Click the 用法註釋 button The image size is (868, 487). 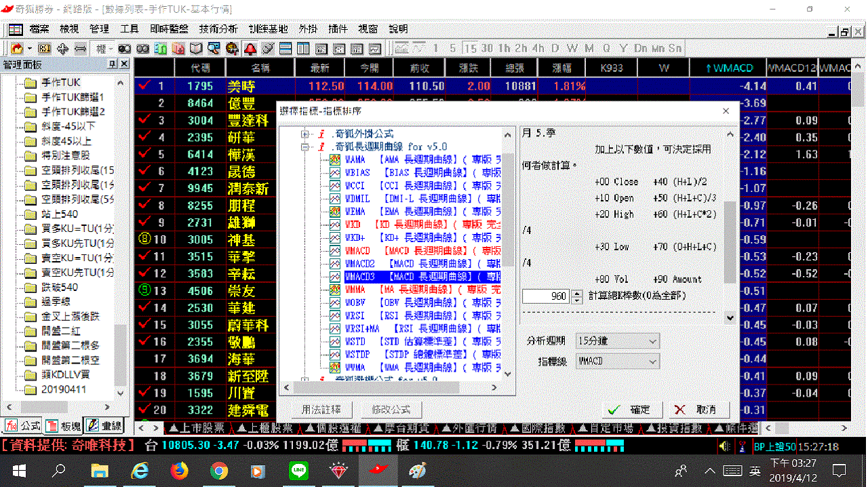[x=321, y=410]
